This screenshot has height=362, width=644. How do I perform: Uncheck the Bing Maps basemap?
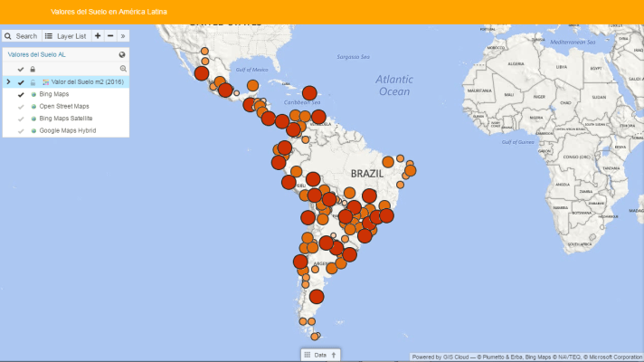21,94
